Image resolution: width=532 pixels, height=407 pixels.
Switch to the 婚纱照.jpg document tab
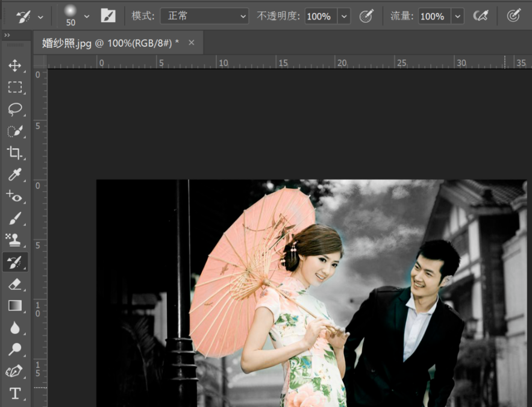pyautogui.click(x=110, y=43)
